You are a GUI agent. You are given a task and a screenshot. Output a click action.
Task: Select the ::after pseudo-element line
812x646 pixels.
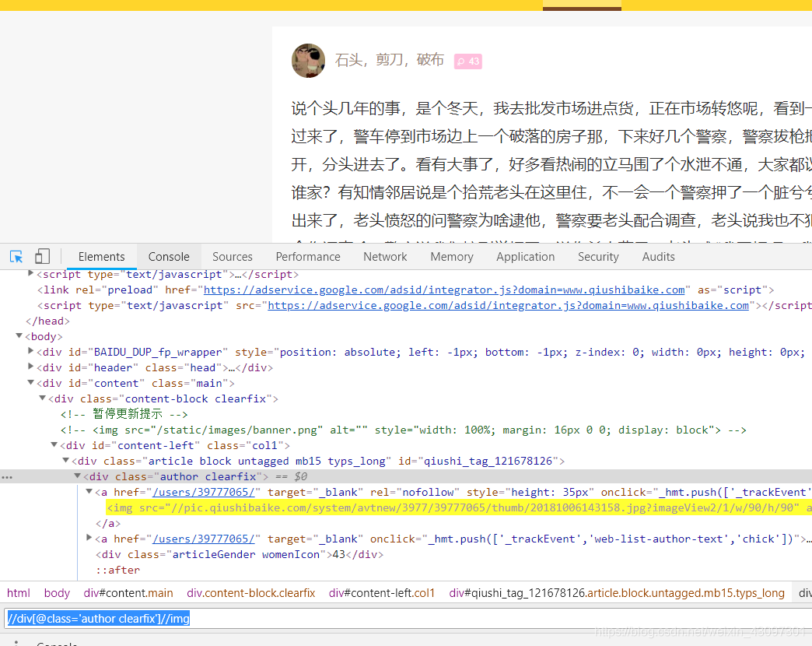pyautogui.click(x=117, y=570)
